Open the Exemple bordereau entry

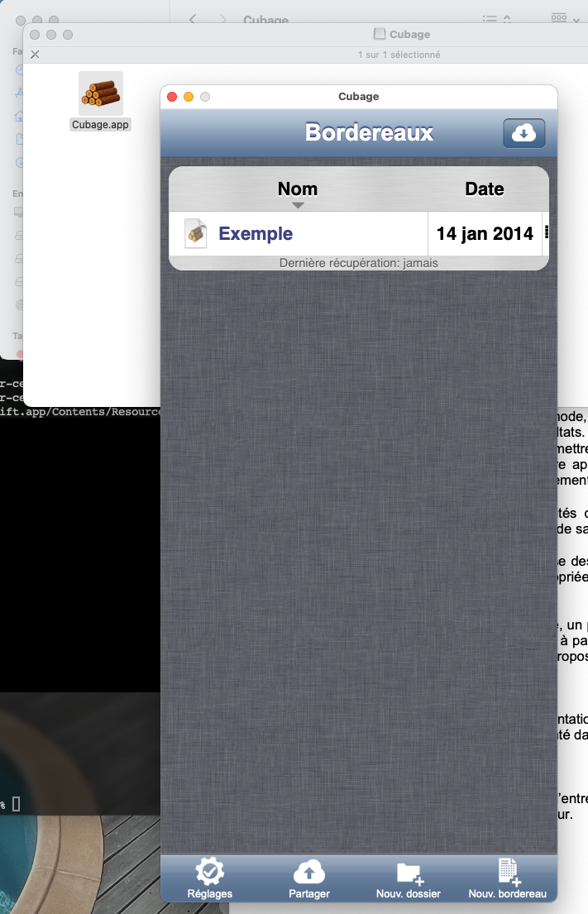(256, 234)
